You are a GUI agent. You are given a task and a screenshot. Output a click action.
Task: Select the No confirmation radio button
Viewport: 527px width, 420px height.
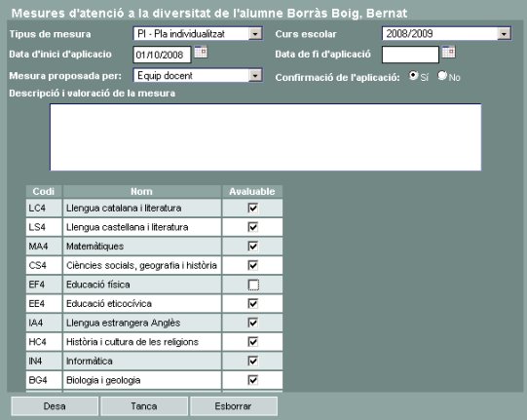[x=442, y=76]
